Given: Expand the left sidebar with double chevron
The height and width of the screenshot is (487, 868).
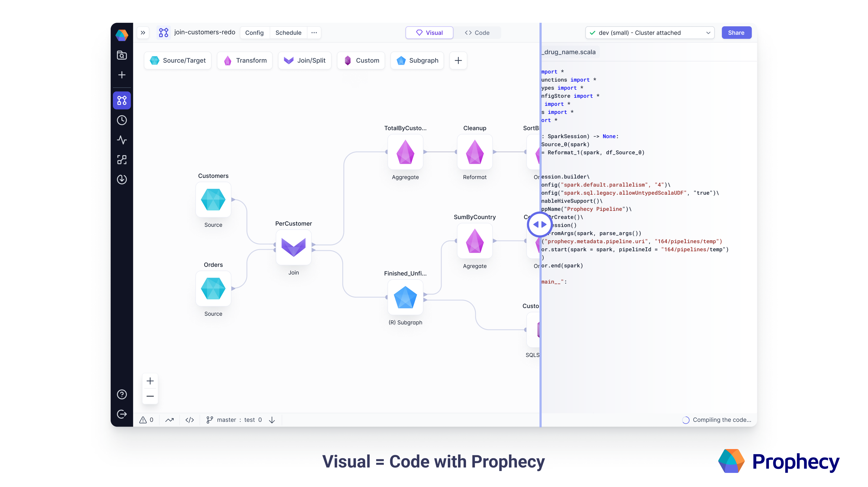Looking at the screenshot, I should point(143,33).
